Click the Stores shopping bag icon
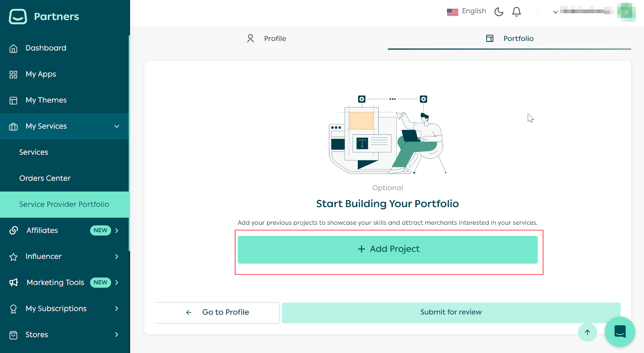This screenshot has height=353, width=644. pos(13,335)
